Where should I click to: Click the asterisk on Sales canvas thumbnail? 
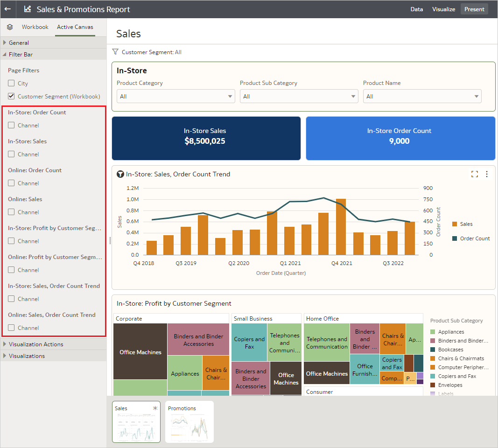click(x=155, y=408)
